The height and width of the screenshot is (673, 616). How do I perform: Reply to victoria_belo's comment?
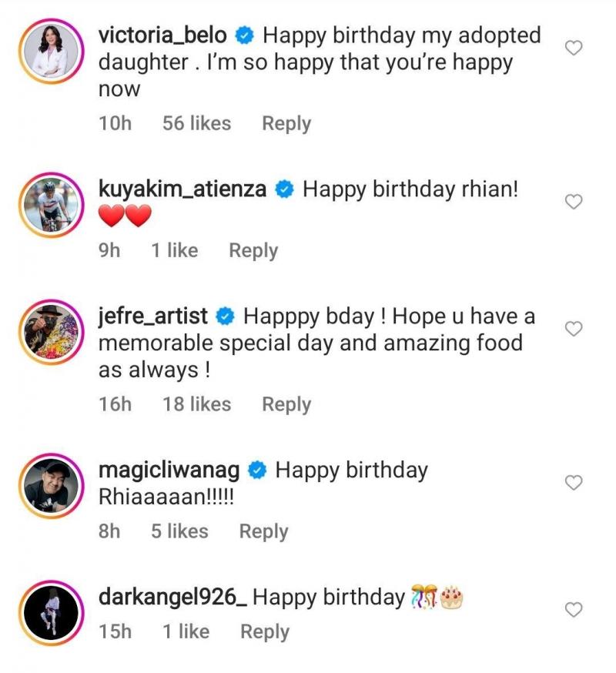coord(286,123)
